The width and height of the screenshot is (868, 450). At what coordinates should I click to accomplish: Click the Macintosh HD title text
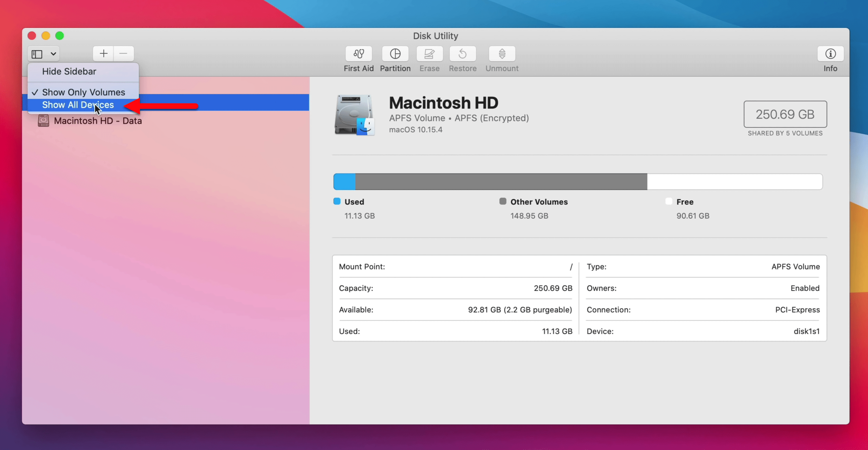(443, 103)
